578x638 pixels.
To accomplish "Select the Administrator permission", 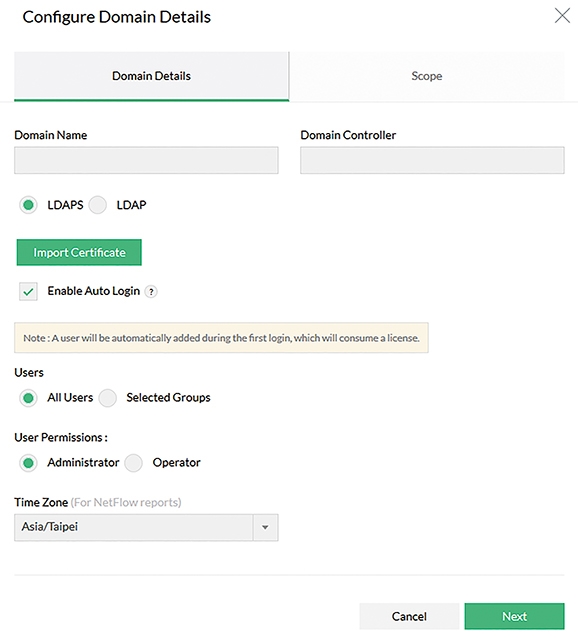I will click(x=28, y=463).
